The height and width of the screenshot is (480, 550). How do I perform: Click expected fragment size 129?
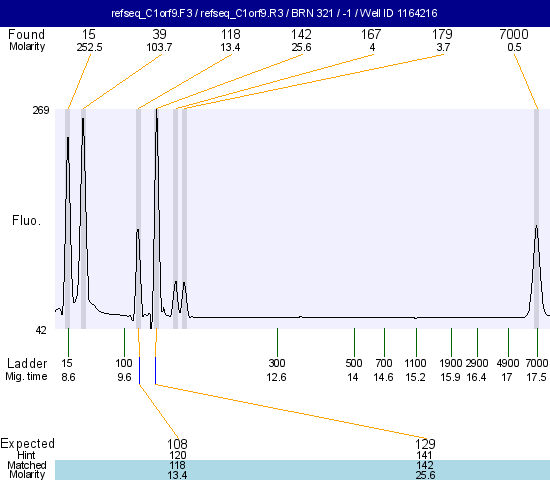pos(425,444)
